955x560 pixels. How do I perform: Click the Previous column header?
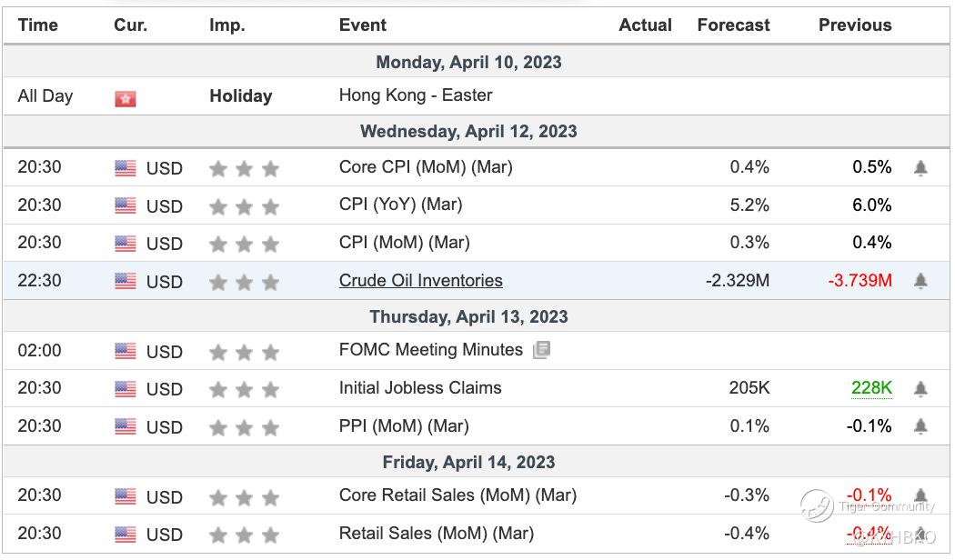click(x=855, y=25)
